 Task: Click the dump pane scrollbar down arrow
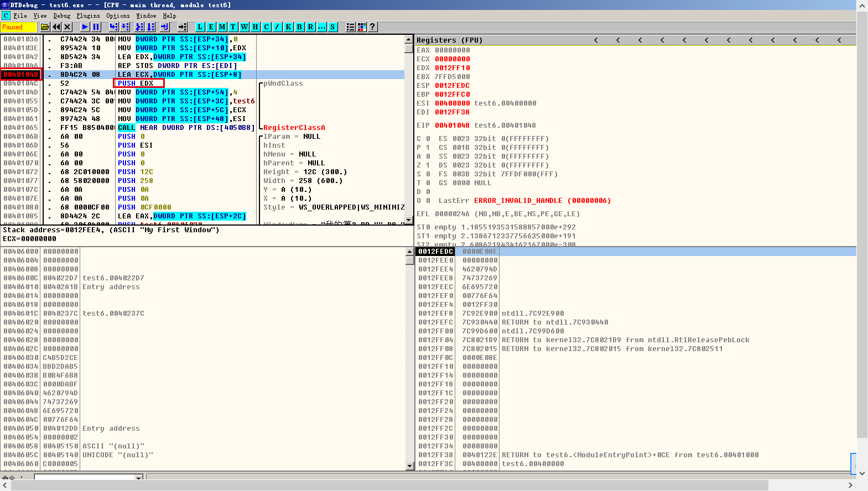coord(410,466)
